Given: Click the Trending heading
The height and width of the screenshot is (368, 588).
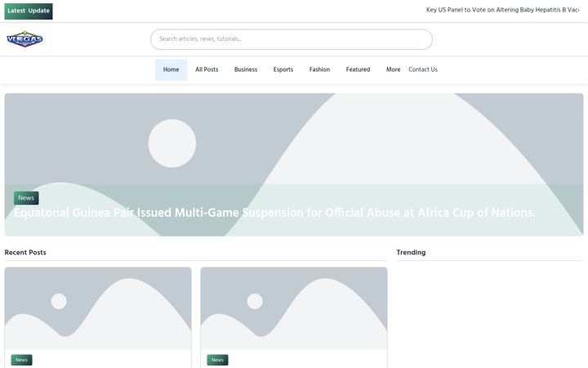Looking at the screenshot, I should click(411, 253).
